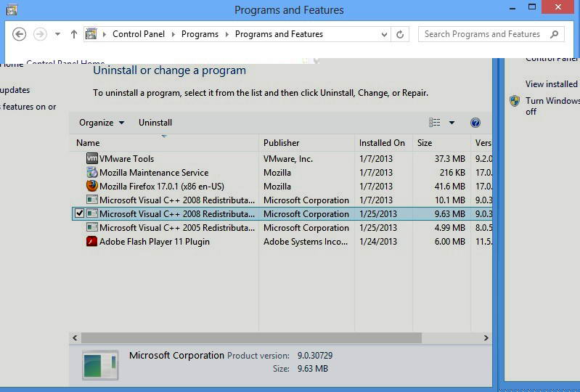The image size is (580, 392).
Task: Click the shield icon beside Turn Windows
Action: [x=515, y=101]
